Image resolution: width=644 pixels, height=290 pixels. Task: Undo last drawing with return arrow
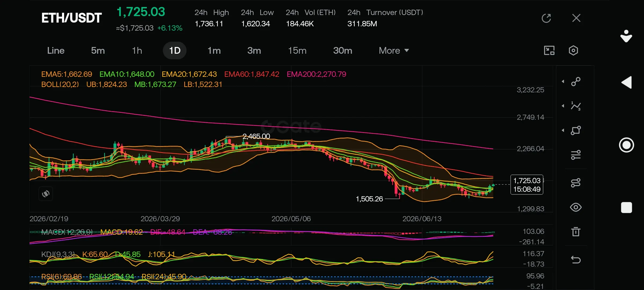click(576, 260)
